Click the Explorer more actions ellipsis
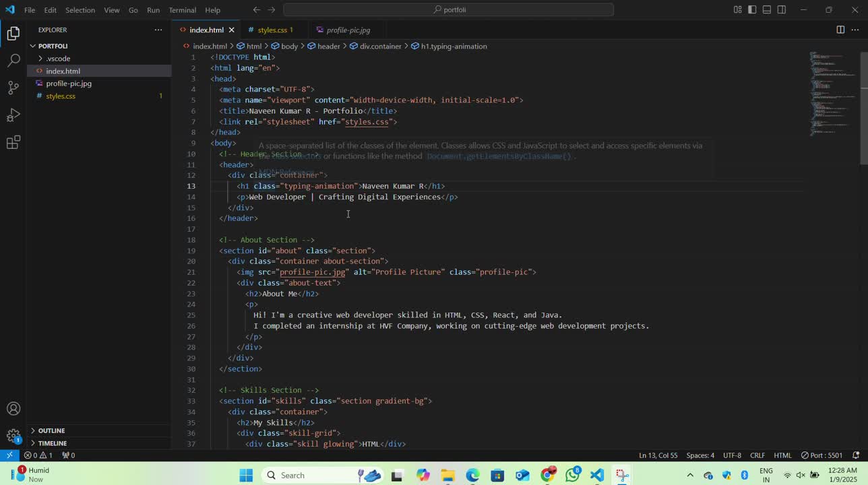The height and width of the screenshot is (485, 868). [x=158, y=30]
